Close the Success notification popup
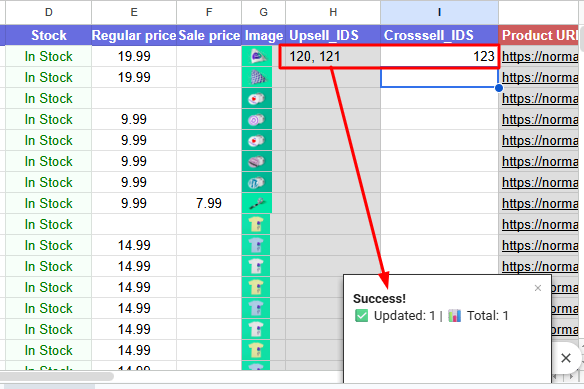The image size is (584, 389). coord(537,288)
